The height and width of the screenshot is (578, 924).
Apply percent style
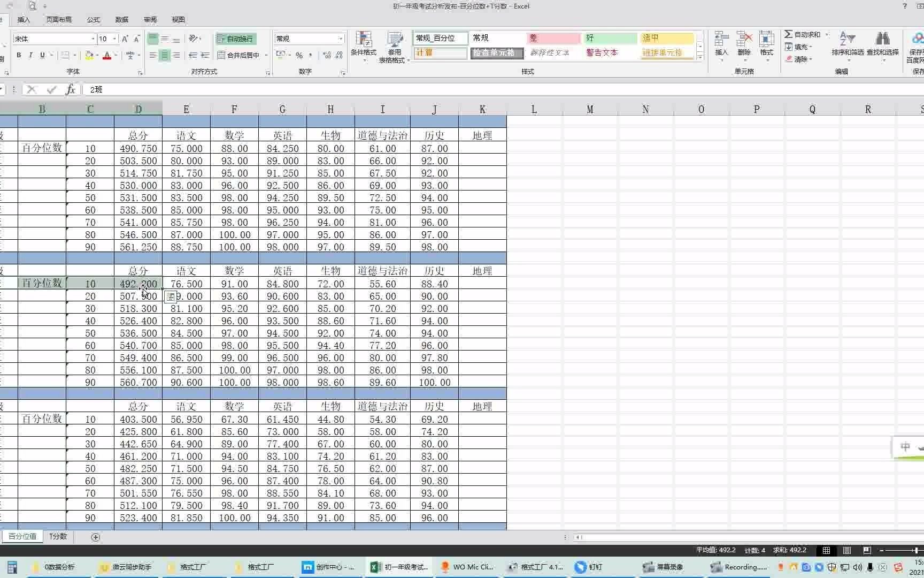[299, 55]
